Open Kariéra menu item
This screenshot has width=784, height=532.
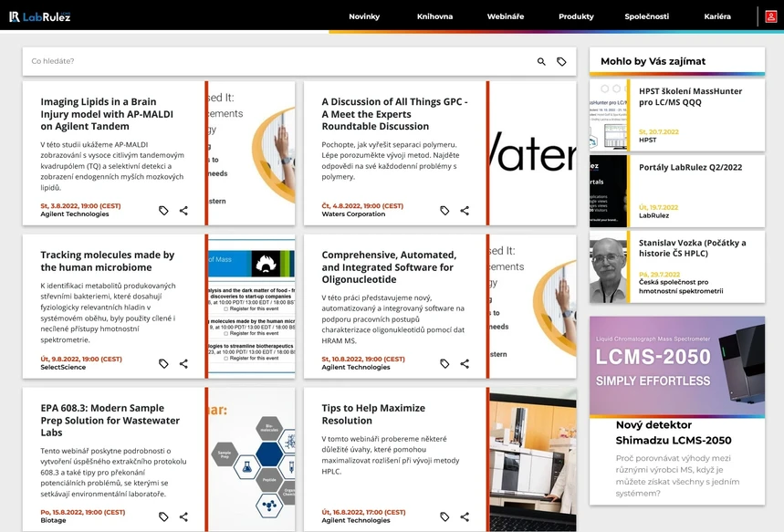coord(717,16)
